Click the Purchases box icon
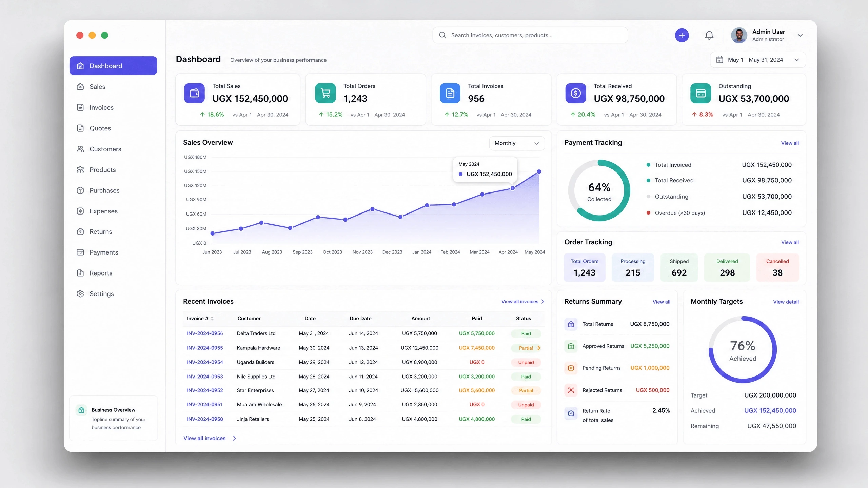Viewport: 868px width, 488px height. coord(80,190)
